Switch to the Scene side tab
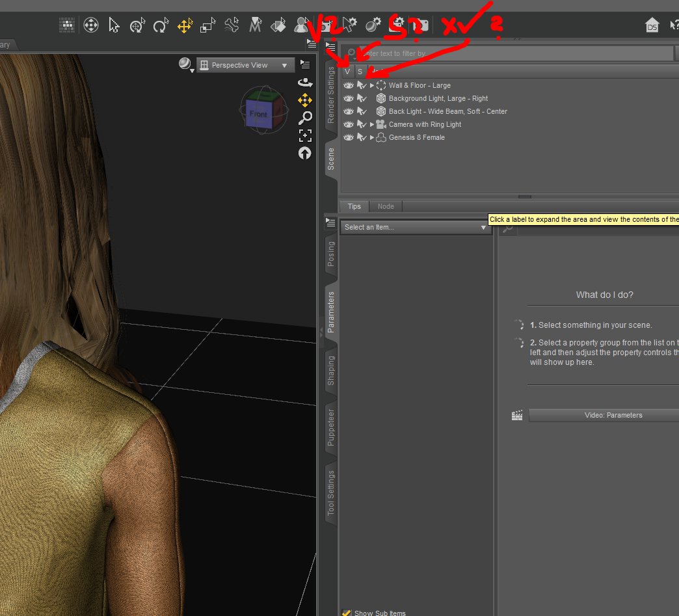 coord(331,159)
